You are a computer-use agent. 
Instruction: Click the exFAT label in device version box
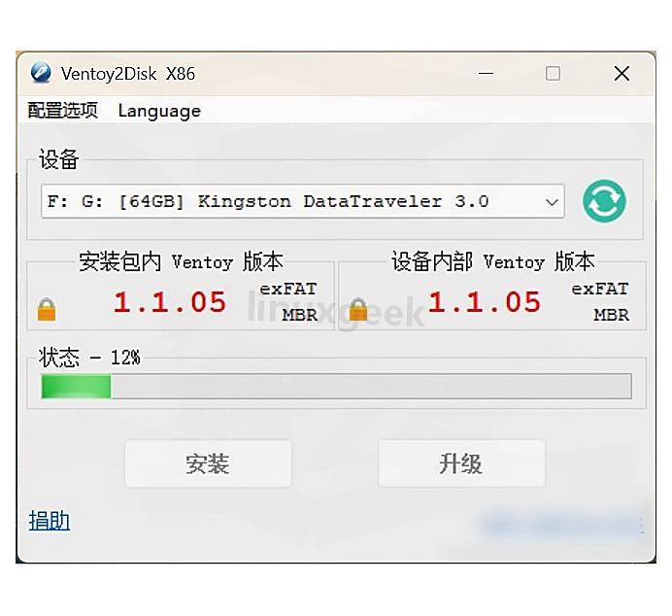click(600, 289)
